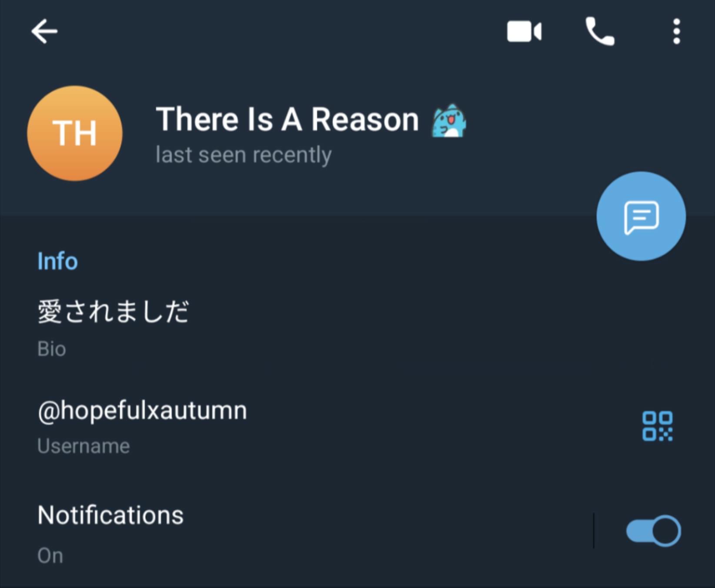The image size is (715, 588).
Task: Click the name There Is A Reason
Action: pyautogui.click(x=287, y=120)
